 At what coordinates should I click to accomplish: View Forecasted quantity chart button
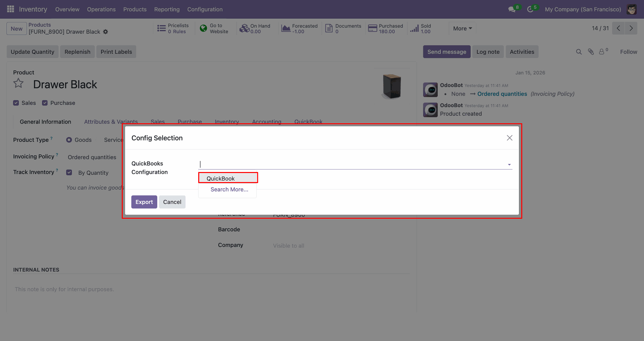pos(300,29)
